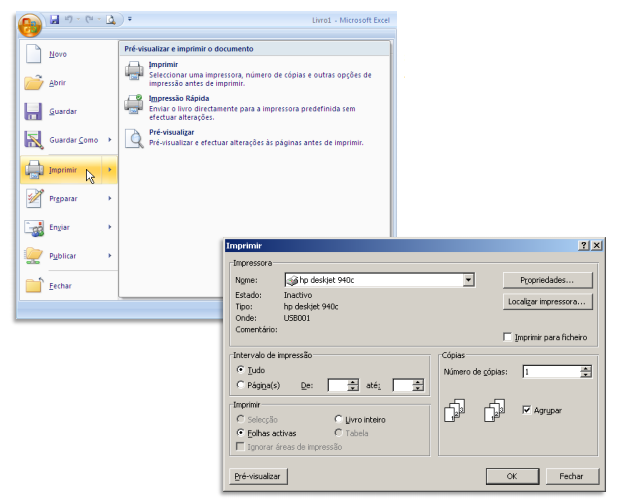Uncheck the Agrupar checkbox
The height and width of the screenshot is (501, 622).
pos(527,410)
